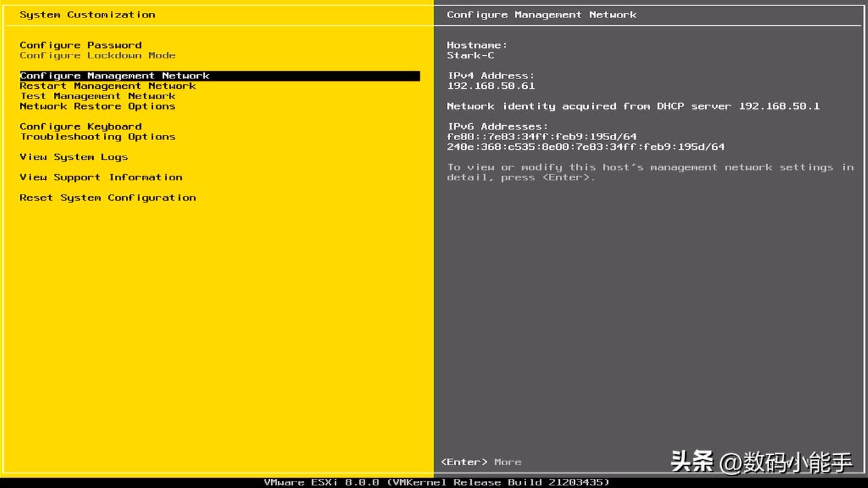This screenshot has height=488, width=868.
Task: Click the Hostname: label
Action: point(477,45)
